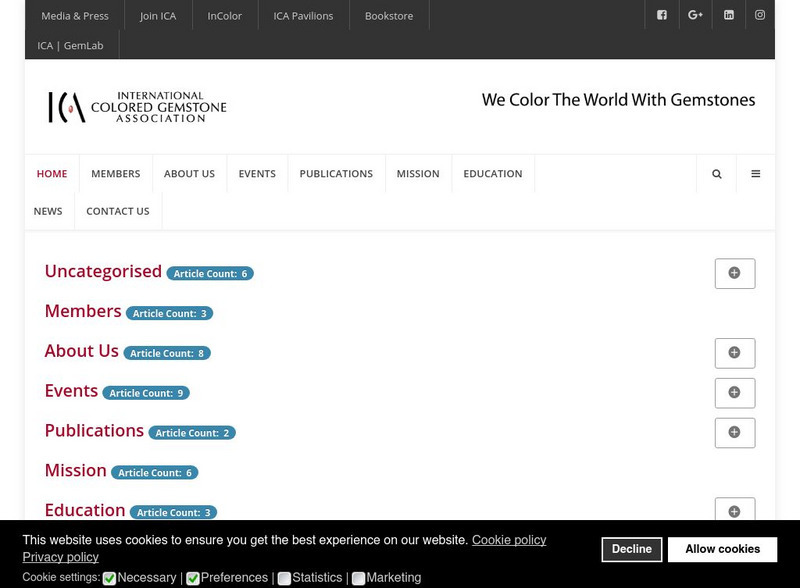Open the Google Plus social icon
This screenshot has width=800, height=588.
(695, 15)
